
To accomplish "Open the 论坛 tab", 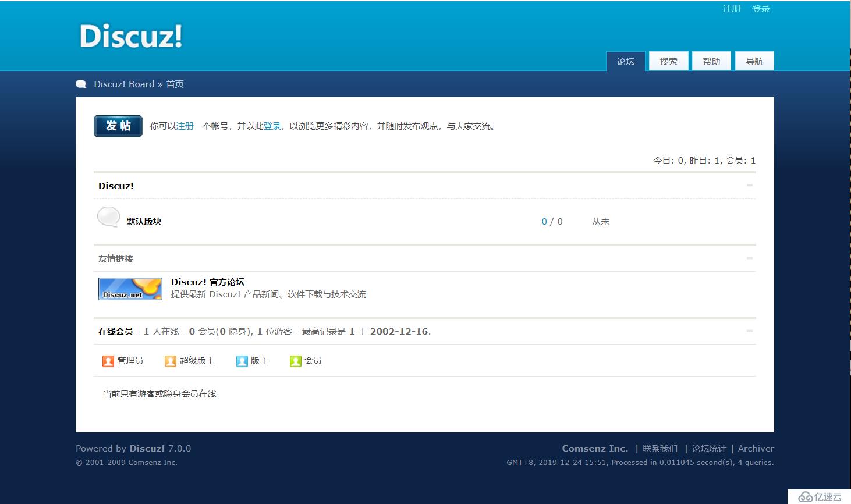I will point(626,61).
